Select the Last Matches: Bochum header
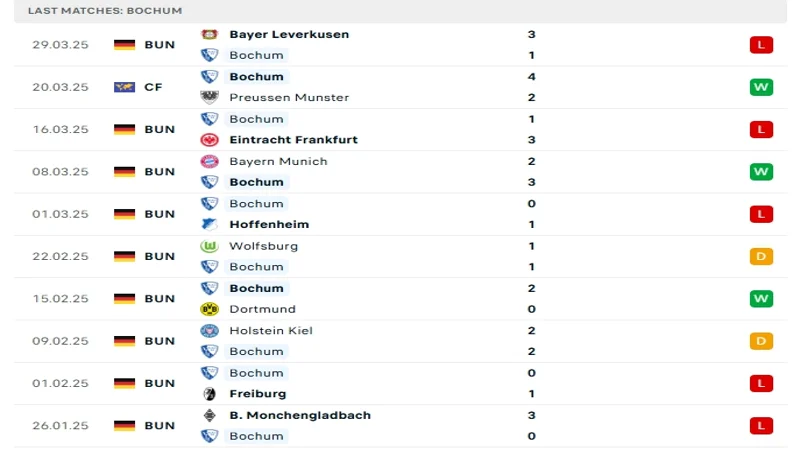 (x=105, y=11)
